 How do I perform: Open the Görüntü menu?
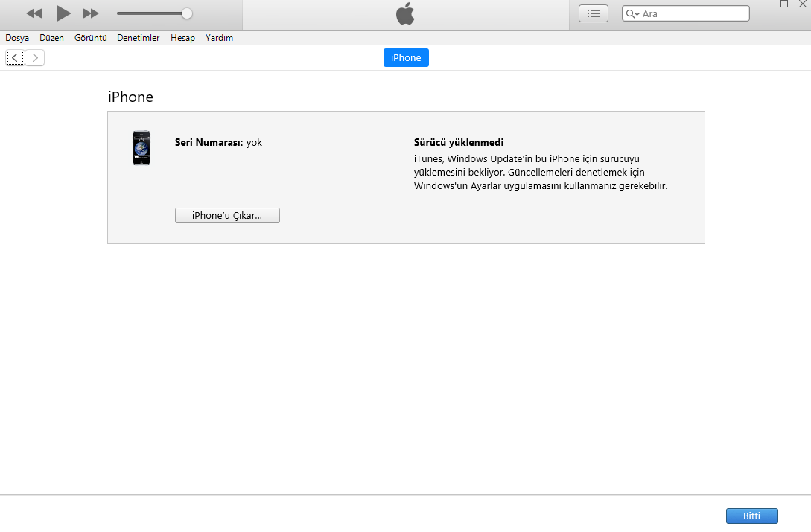[x=91, y=38]
